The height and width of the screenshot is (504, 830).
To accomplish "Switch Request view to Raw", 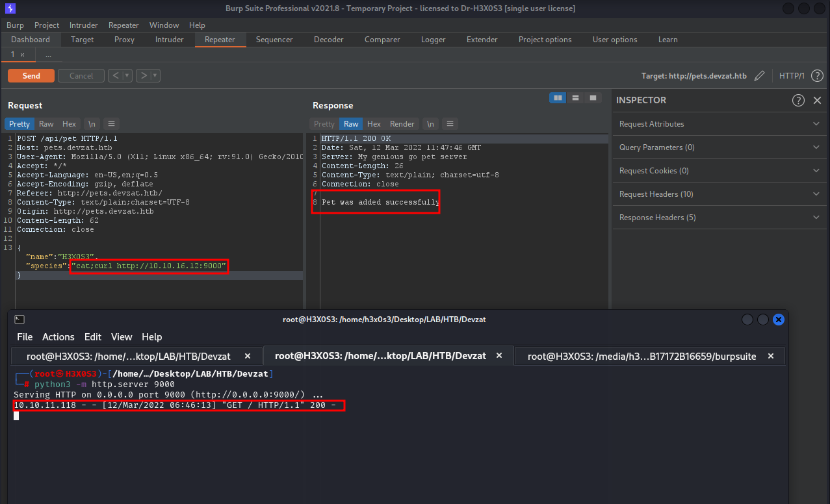I will coord(46,123).
